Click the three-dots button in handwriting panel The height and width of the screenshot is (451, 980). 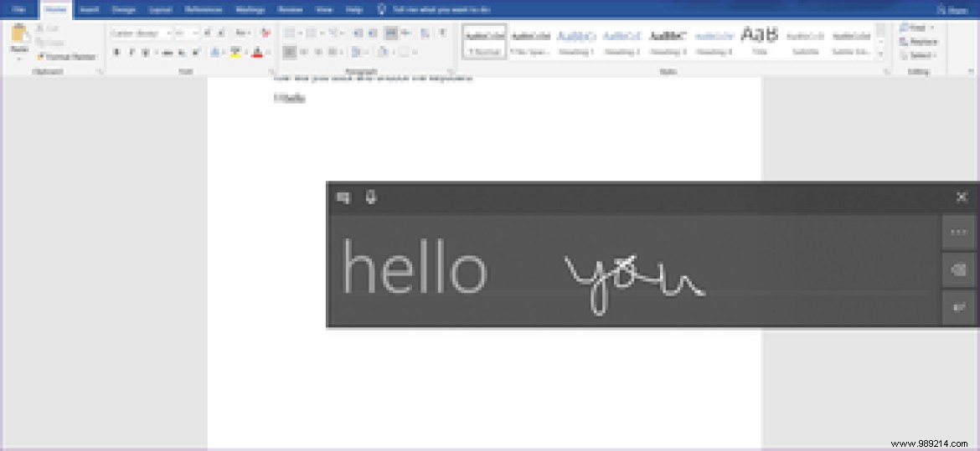click(x=958, y=233)
